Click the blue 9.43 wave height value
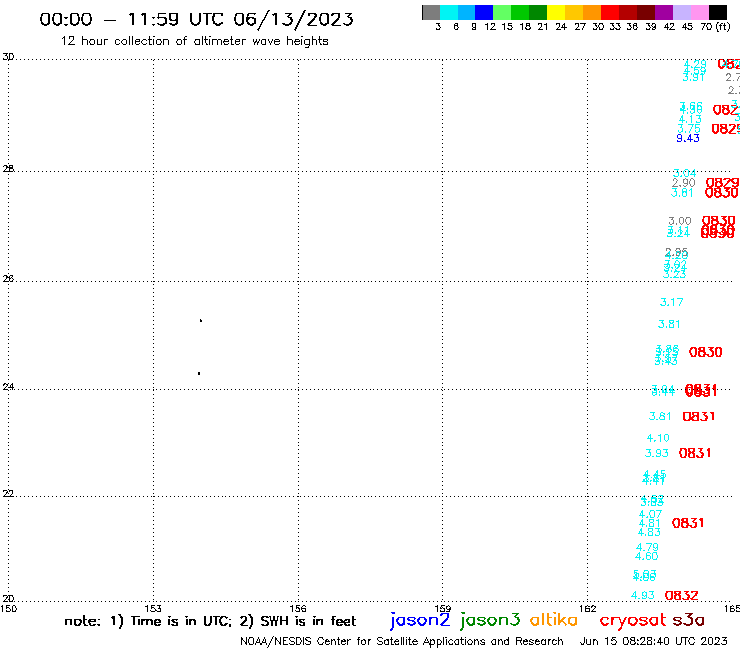740x650 pixels. click(x=688, y=138)
